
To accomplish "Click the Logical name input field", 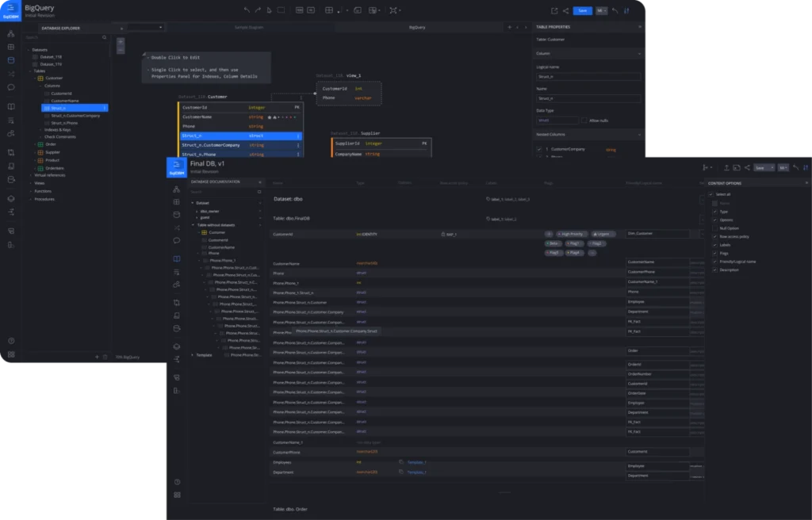I will pyautogui.click(x=588, y=77).
